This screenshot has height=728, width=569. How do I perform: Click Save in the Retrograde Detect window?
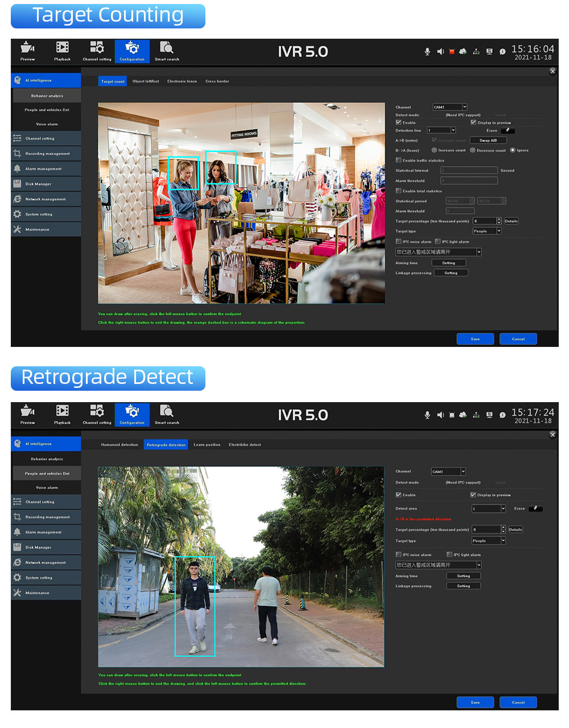[475, 702]
